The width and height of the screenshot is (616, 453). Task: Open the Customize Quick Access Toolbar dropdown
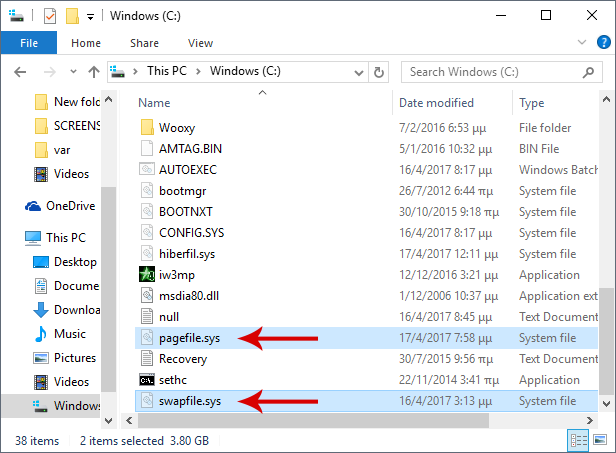click(x=90, y=17)
